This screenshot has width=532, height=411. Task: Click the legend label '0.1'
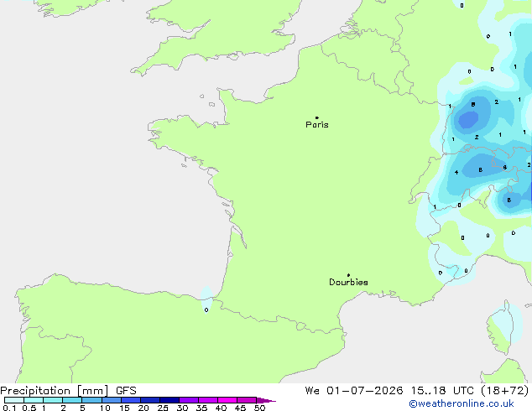click(9, 408)
